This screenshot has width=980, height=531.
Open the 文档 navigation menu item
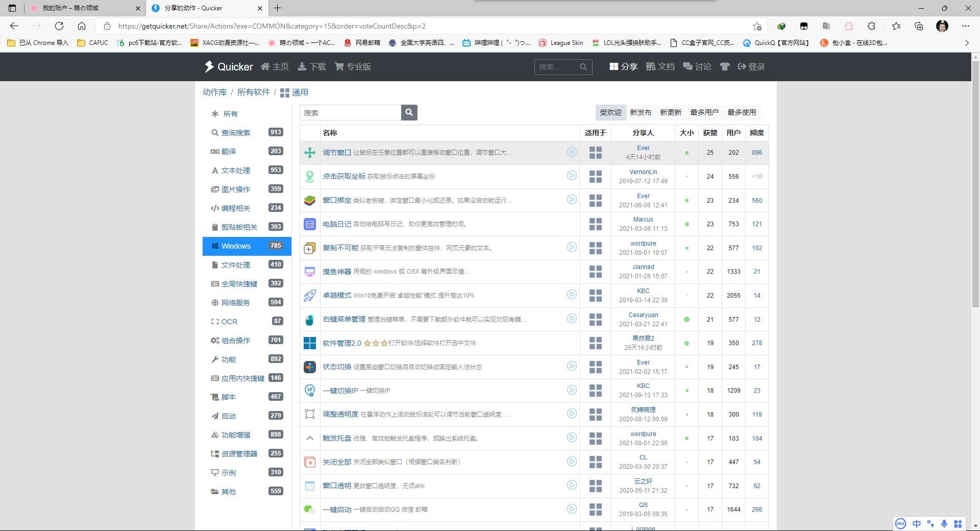click(660, 67)
